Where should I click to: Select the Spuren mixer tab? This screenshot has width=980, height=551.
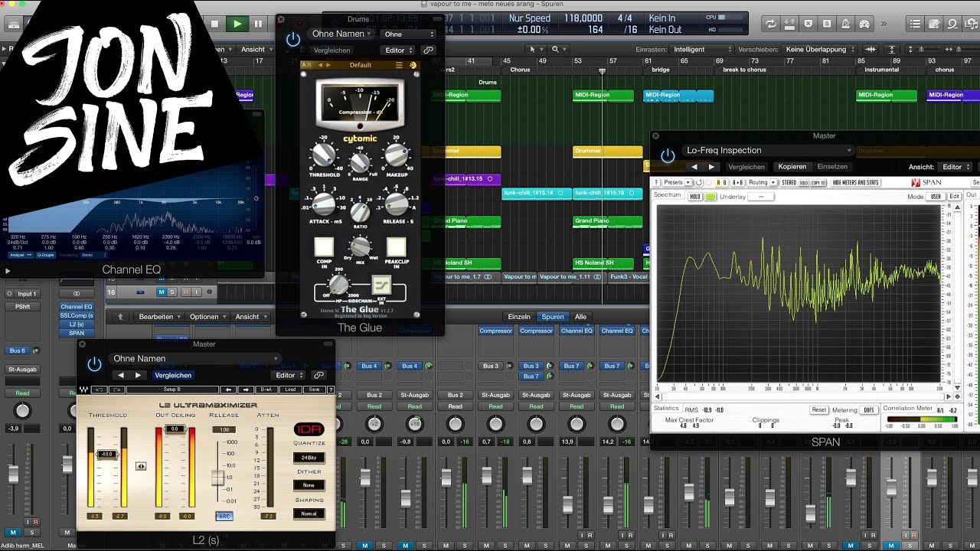[x=553, y=317]
